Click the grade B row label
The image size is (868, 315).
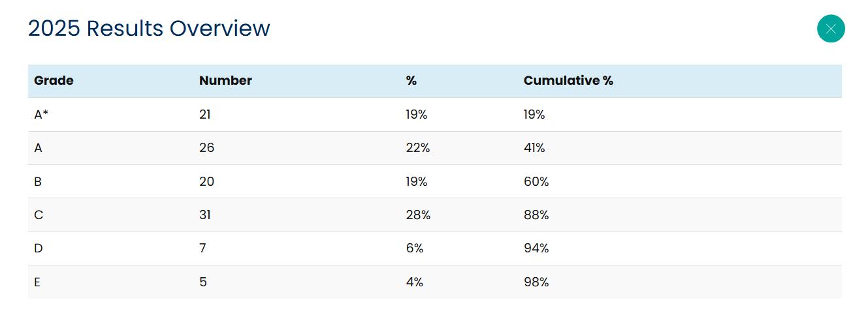click(x=38, y=182)
